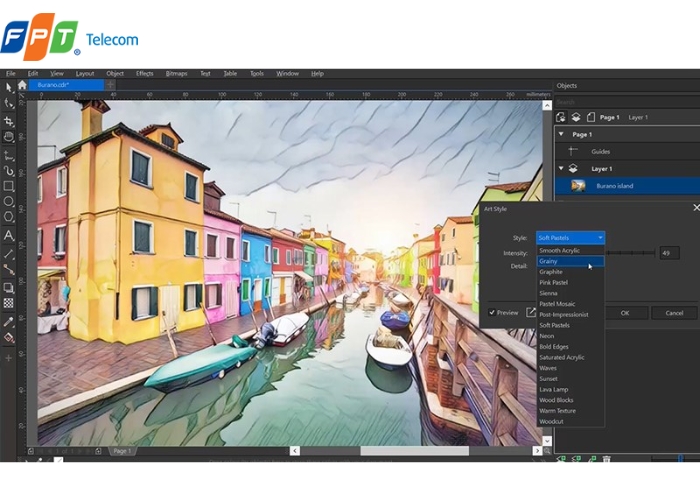The image size is (700, 500).
Task: Click the zoom magnifier at canvas corner
Action: pyautogui.click(x=547, y=451)
